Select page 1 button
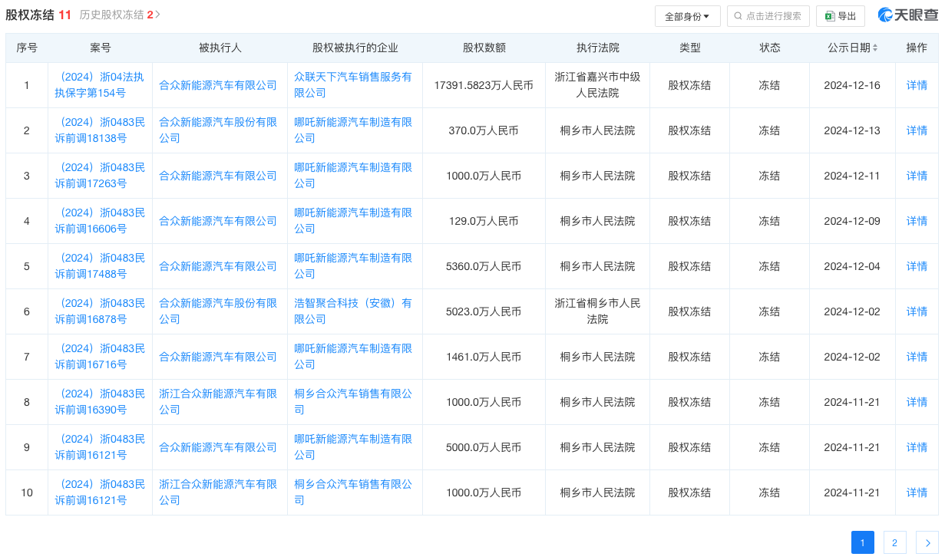 [x=862, y=542]
